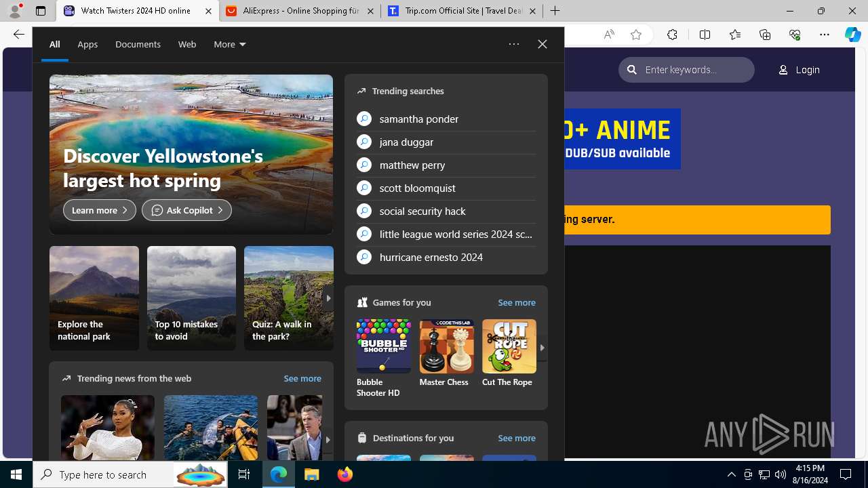Open Quiz: A walk in the park card
This screenshot has width=868, height=488.
pyautogui.click(x=289, y=298)
